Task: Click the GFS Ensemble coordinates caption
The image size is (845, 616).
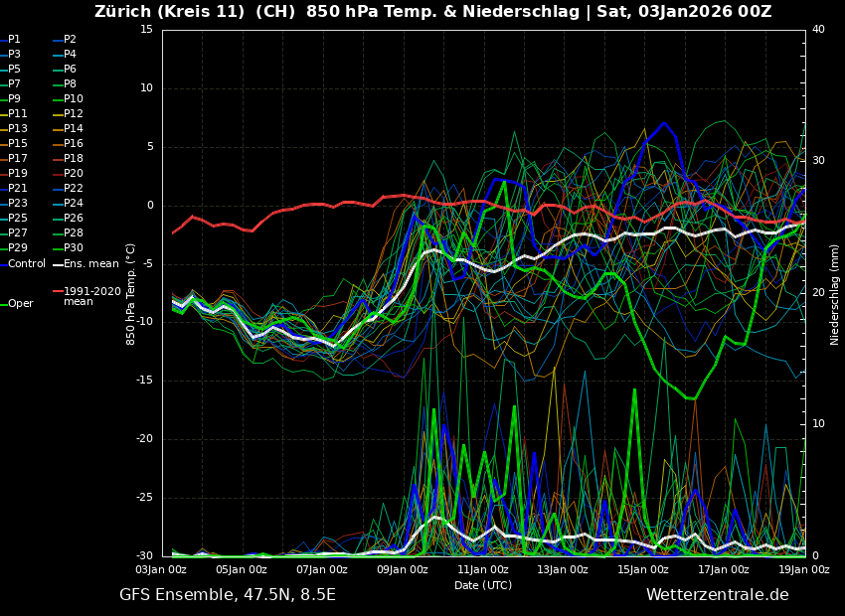Action: 228,595
